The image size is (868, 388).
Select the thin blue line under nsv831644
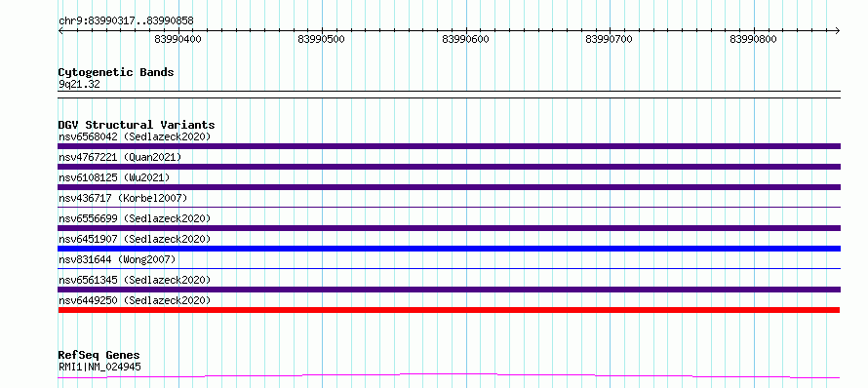pos(449,269)
